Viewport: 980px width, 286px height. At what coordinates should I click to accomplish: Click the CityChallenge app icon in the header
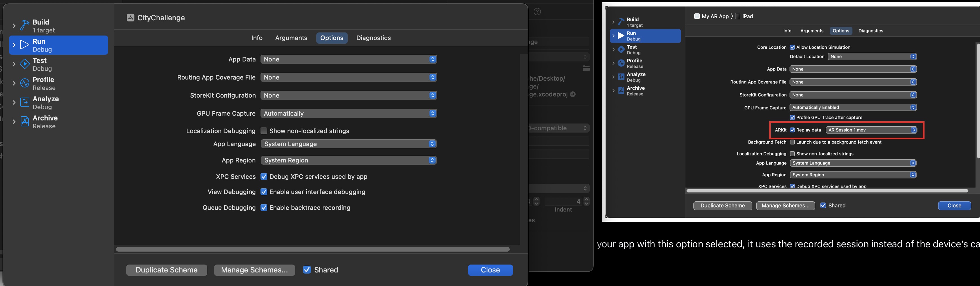[x=130, y=18]
